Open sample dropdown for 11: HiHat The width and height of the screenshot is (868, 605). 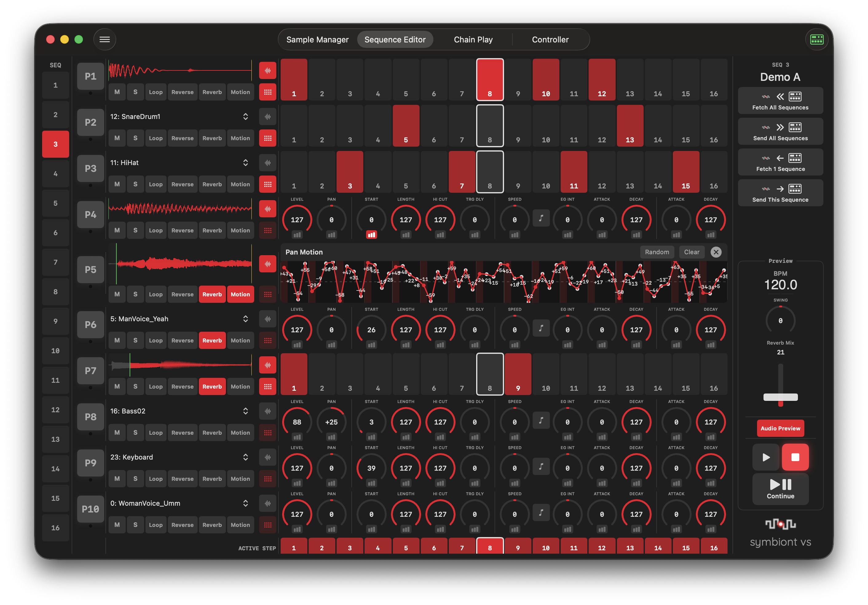pos(245,163)
